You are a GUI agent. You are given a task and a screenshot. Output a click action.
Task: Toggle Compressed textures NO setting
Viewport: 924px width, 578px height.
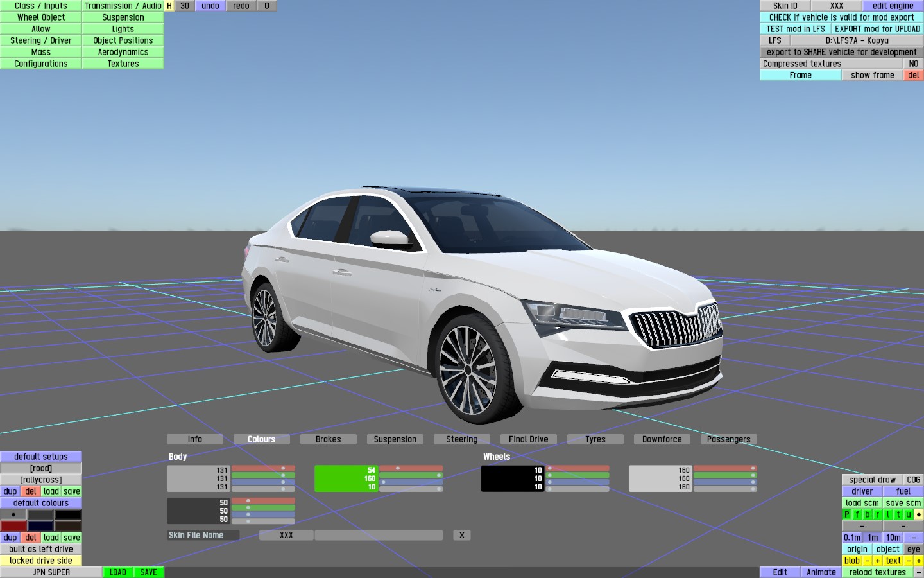tap(914, 64)
